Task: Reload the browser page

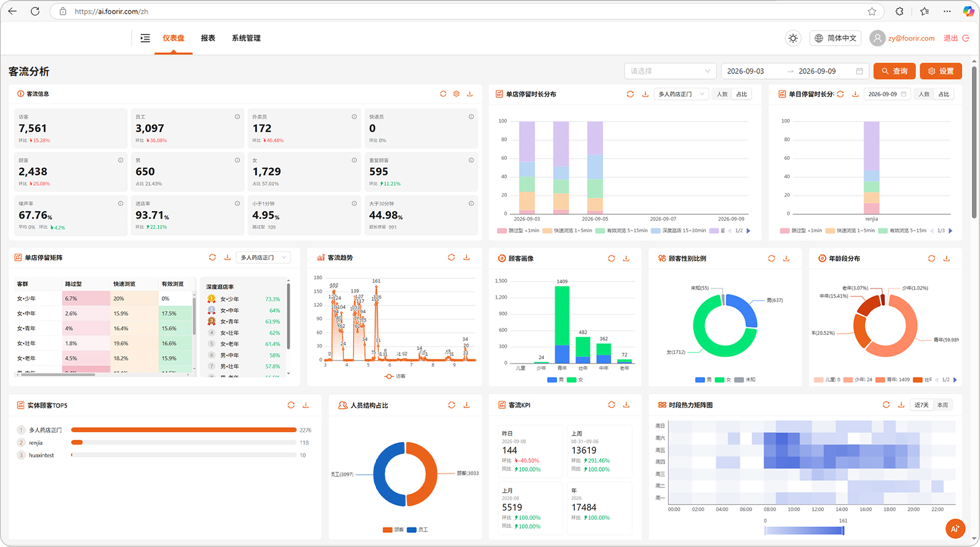Action: [35, 11]
